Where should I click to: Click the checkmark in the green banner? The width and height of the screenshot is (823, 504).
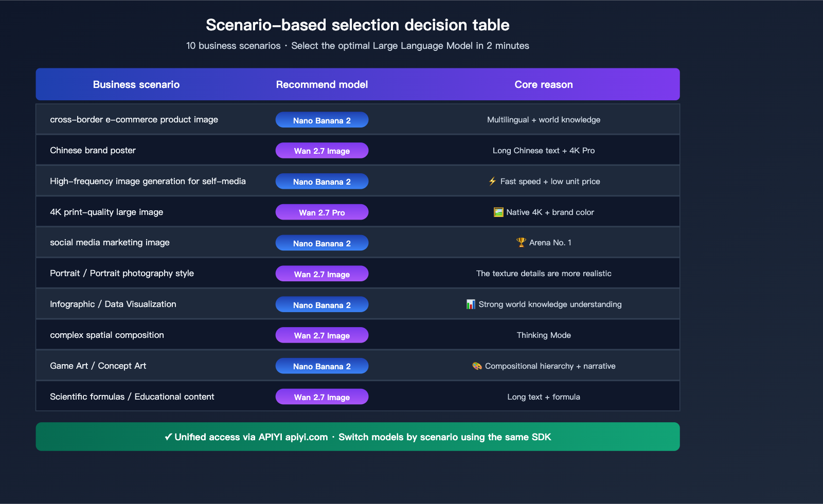168,437
